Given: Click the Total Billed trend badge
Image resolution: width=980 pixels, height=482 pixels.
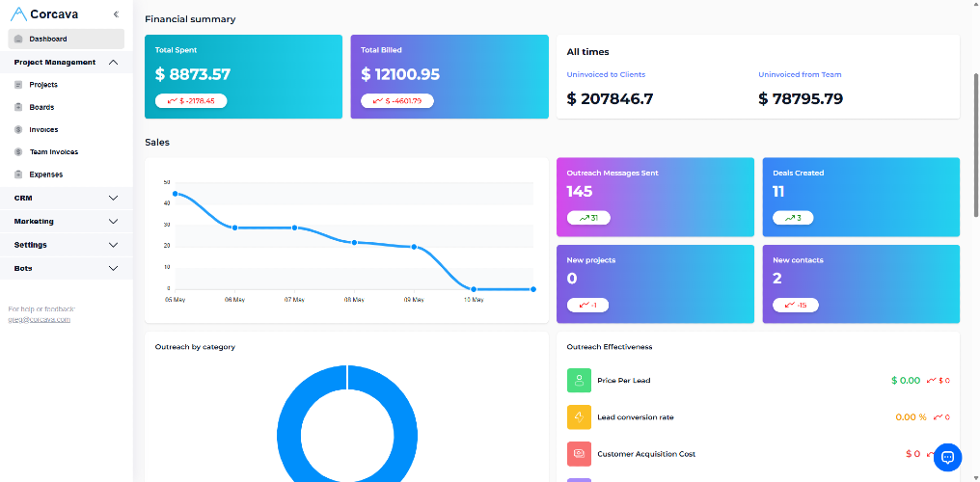Looking at the screenshot, I should pyautogui.click(x=396, y=100).
